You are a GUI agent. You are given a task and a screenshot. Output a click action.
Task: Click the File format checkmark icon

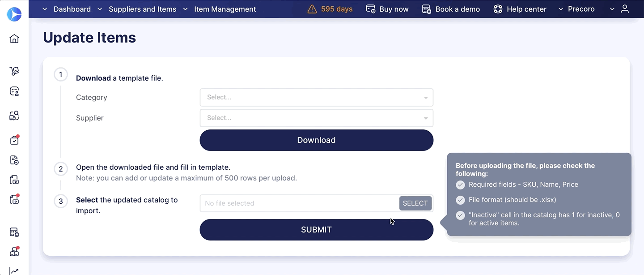[x=460, y=200]
